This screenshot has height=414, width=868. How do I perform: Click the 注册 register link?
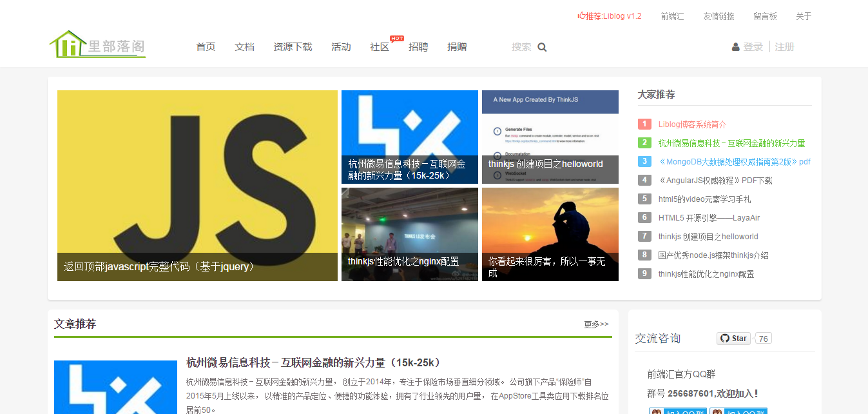pyautogui.click(x=784, y=47)
